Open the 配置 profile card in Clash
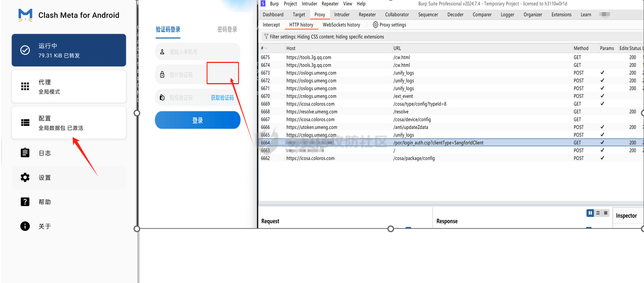The image size is (644, 283). (69, 123)
